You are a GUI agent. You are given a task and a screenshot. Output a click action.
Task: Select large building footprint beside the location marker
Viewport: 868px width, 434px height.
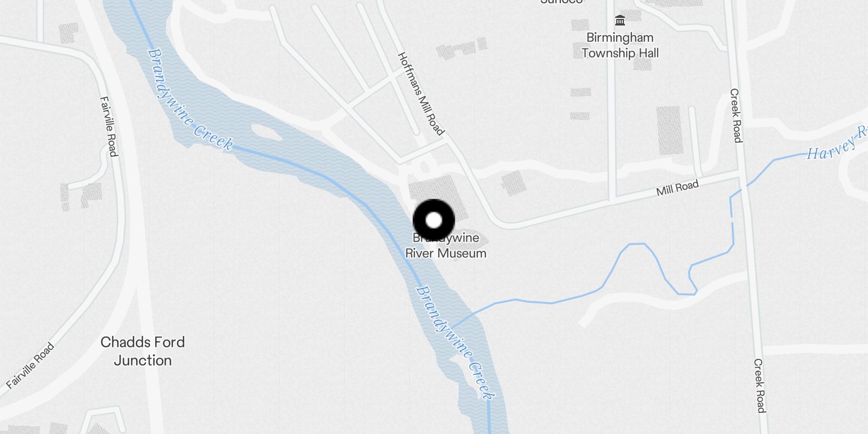[438, 195]
